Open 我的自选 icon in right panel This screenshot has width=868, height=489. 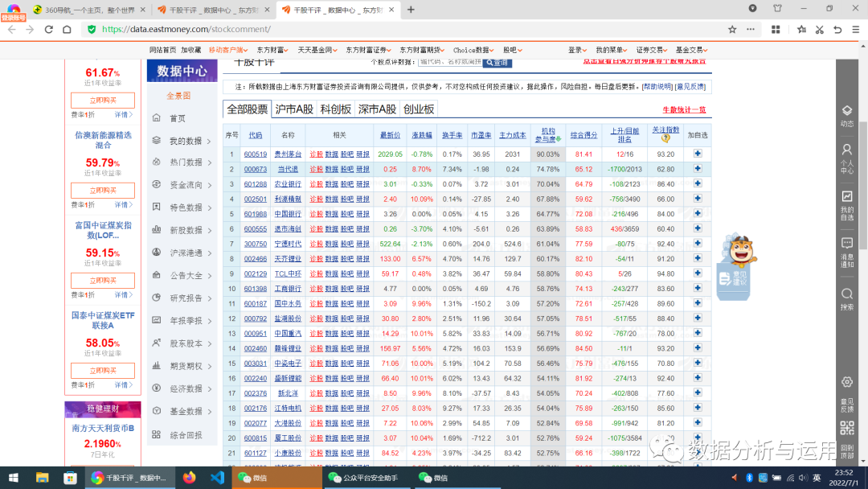[x=847, y=196]
